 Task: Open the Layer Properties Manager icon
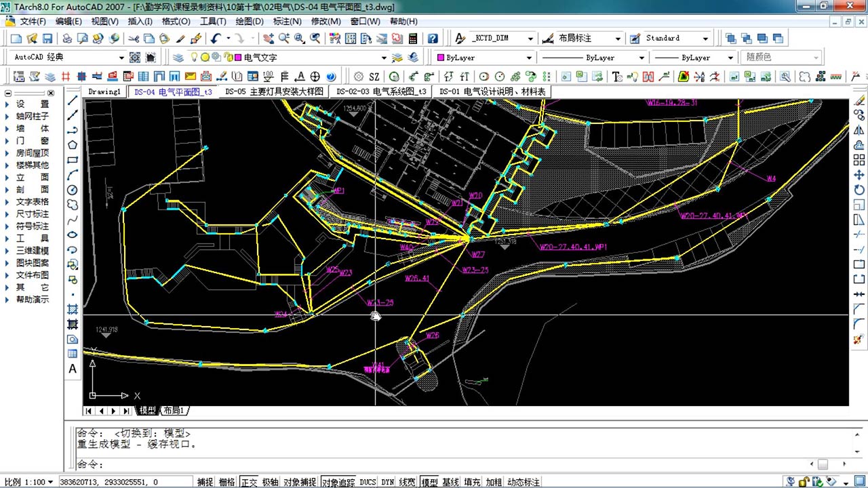[x=178, y=58]
